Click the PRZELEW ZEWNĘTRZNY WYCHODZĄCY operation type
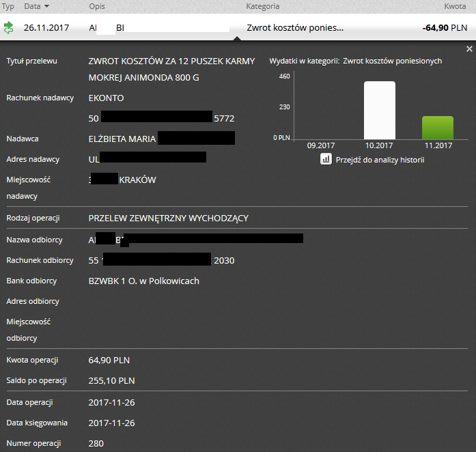This screenshot has width=476, height=452. pos(168,218)
